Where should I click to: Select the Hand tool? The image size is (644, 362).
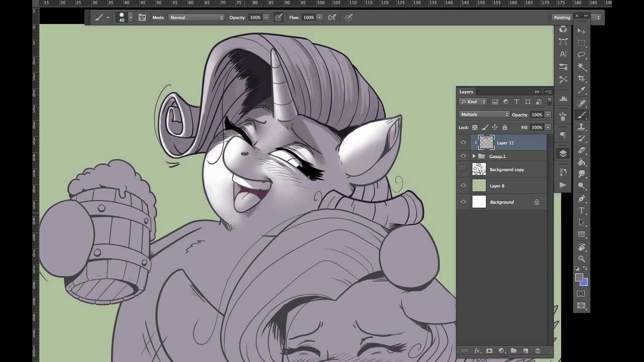tap(582, 247)
